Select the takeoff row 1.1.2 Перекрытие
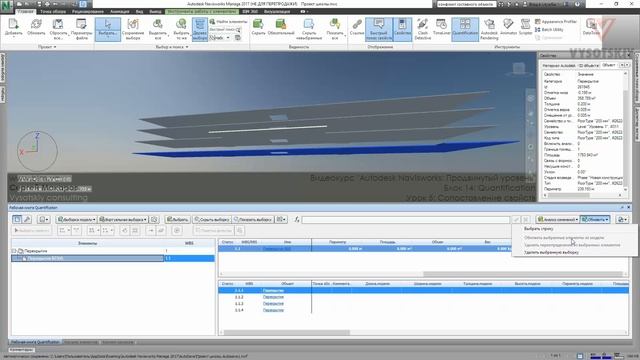Image resolution: width=640 pixels, height=360 pixels. point(423,297)
